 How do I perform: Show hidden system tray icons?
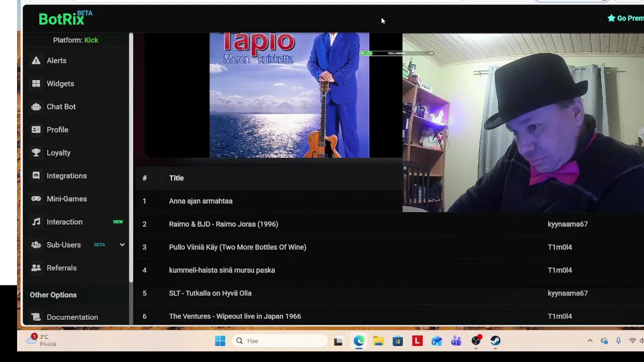click(x=590, y=341)
